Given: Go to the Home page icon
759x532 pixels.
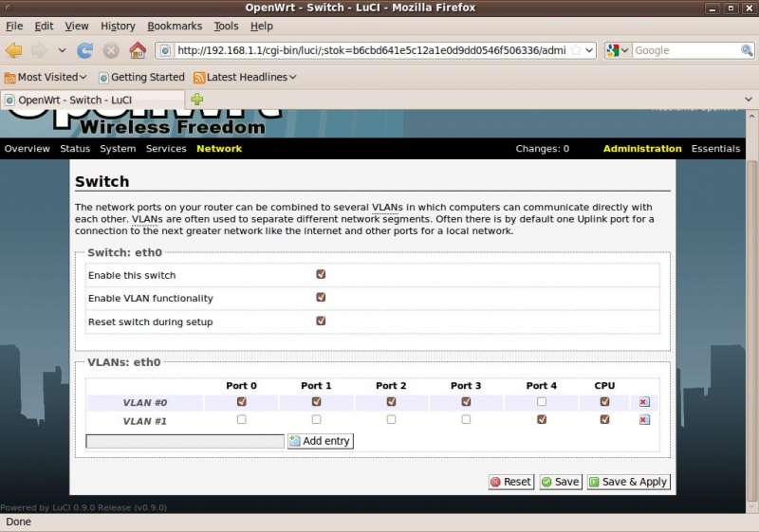Looking at the screenshot, I should pyautogui.click(x=138, y=50).
